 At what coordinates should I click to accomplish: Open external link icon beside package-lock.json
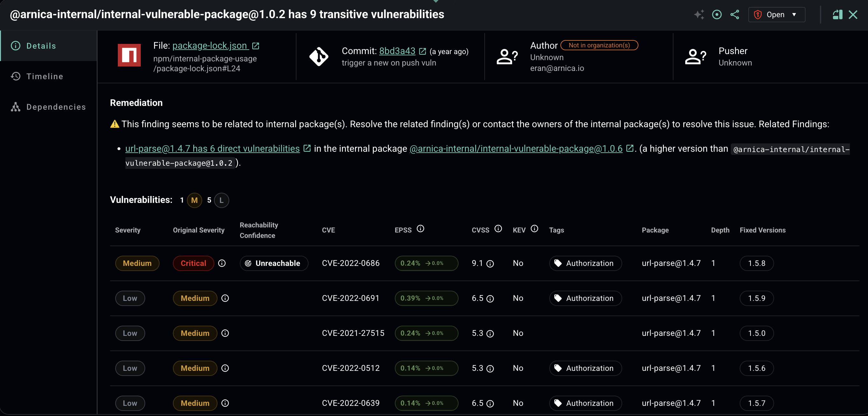[x=256, y=46]
